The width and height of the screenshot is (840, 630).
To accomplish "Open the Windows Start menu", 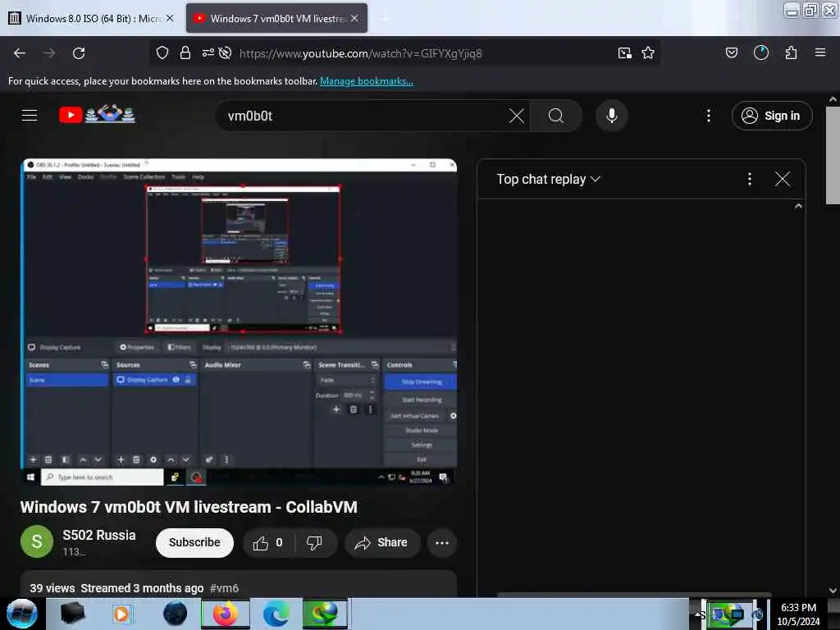I will click(22, 614).
